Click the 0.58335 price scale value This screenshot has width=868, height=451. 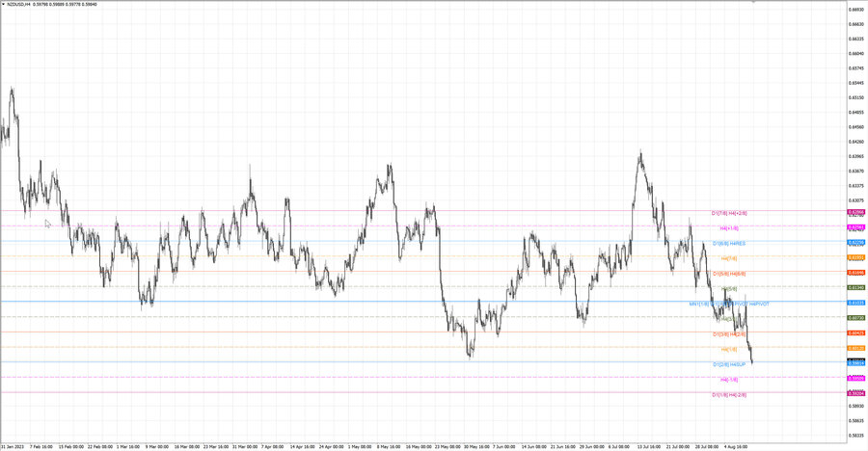(856, 436)
